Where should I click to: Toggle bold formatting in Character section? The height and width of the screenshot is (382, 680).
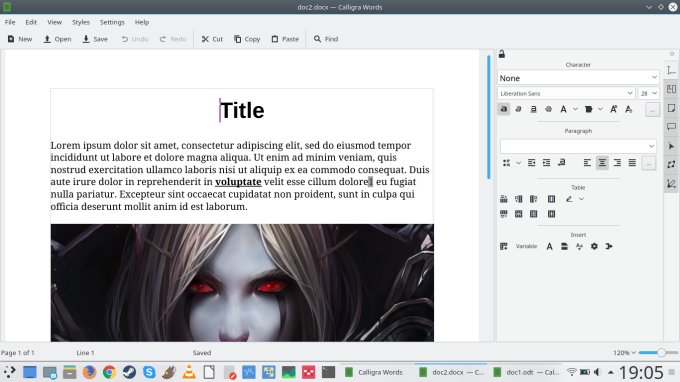tap(503, 109)
